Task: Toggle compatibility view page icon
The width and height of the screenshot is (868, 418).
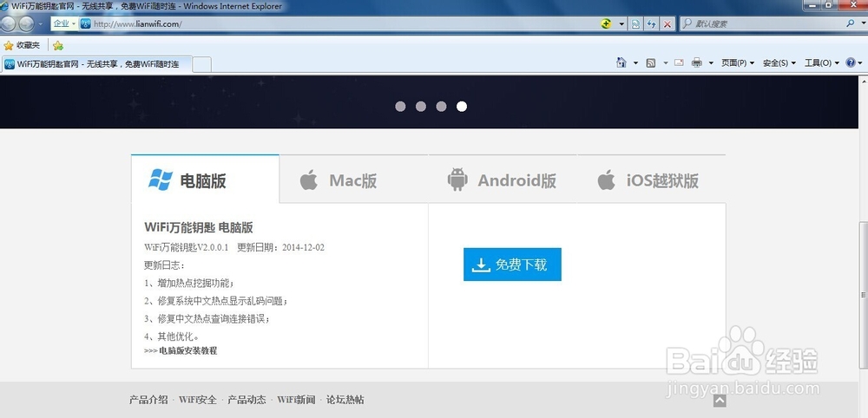Action: (x=636, y=23)
